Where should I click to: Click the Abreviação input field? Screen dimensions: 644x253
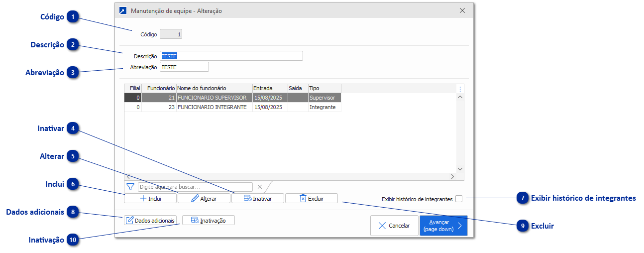click(184, 67)
